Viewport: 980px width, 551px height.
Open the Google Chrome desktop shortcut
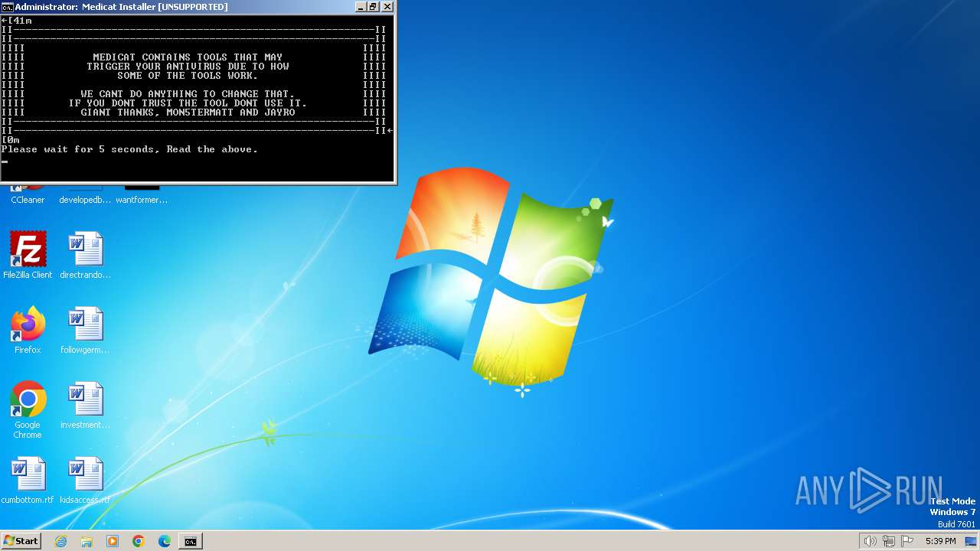pos(28,409)
